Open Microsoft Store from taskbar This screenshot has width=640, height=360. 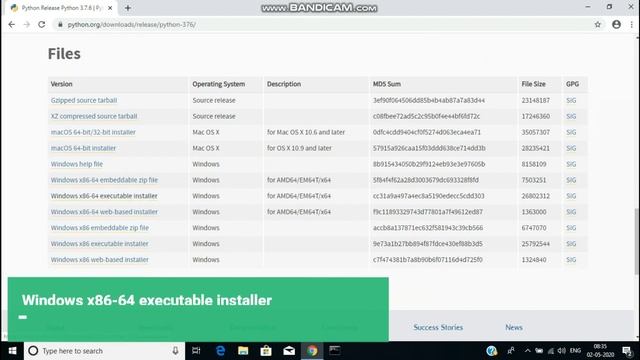[x=266, y=351]
